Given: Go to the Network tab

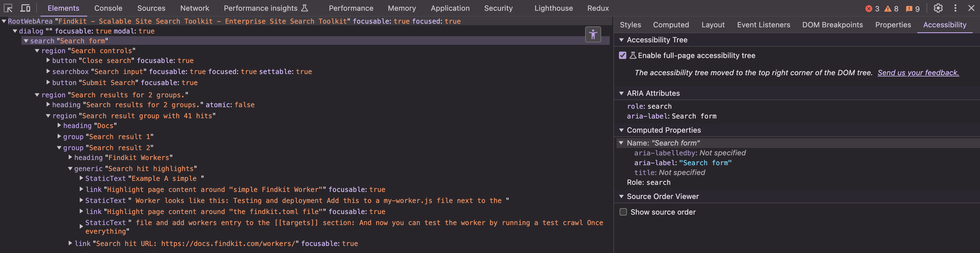Looking at the screenshot, I should [194, 8].
